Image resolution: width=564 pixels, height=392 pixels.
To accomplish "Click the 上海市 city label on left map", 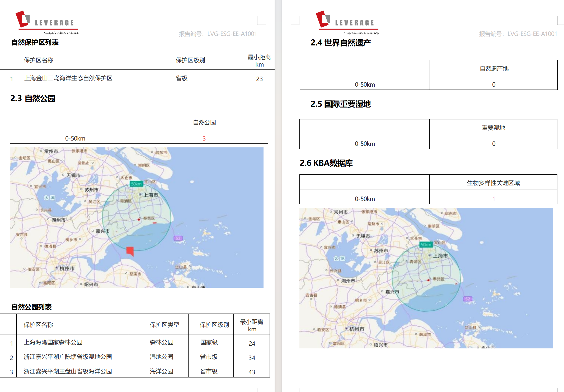I will coord(151,195).
